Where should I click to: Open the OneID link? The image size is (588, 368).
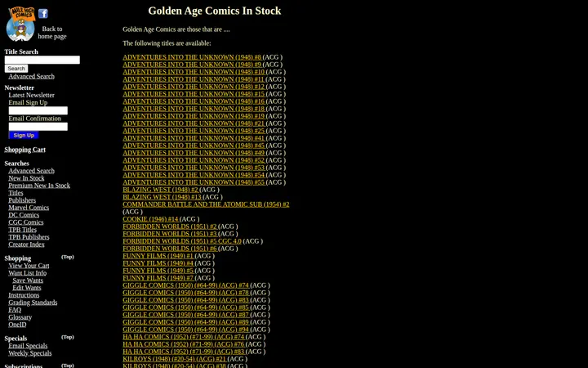coord(17,325)
